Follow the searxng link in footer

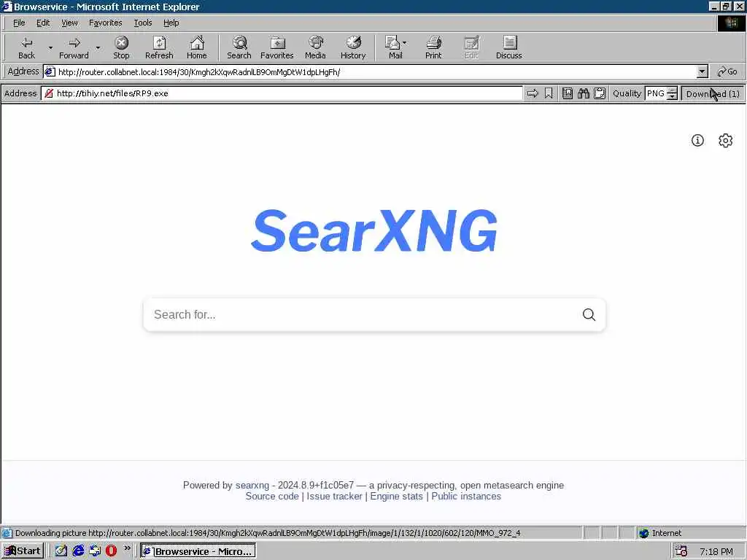[252, 485]
